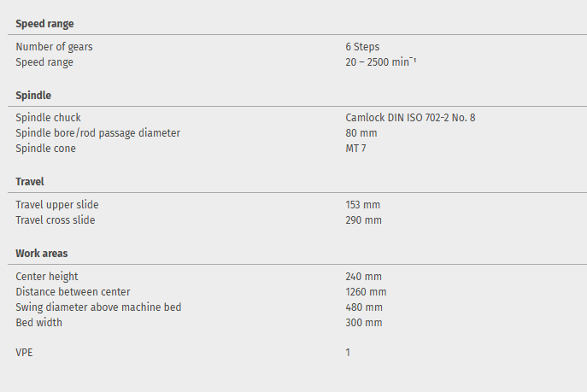Select the Spindle chuck row label
587x392 pixels.
click(48, 118)
